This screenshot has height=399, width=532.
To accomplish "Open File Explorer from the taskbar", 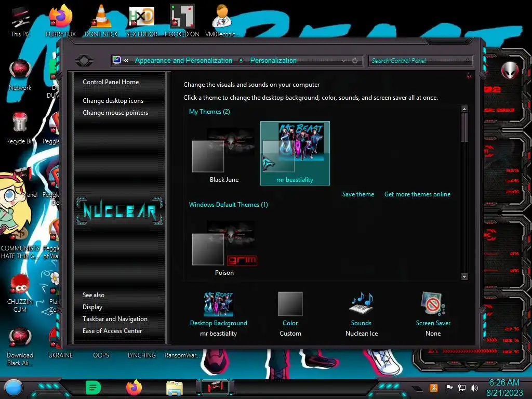I will [x=175, y=388].
